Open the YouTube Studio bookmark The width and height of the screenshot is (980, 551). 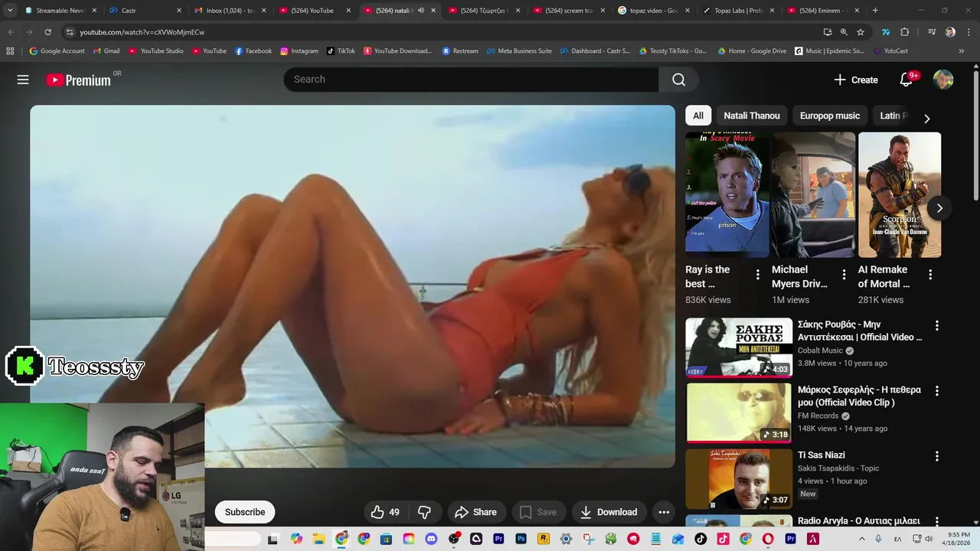(x=156, y=51)
